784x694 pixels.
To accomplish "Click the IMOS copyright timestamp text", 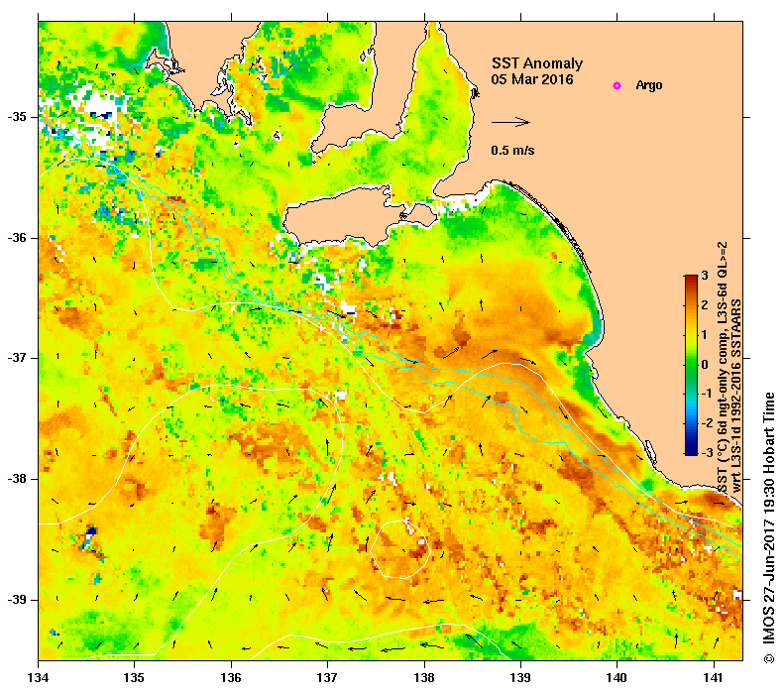I will [x=768, y=528].
